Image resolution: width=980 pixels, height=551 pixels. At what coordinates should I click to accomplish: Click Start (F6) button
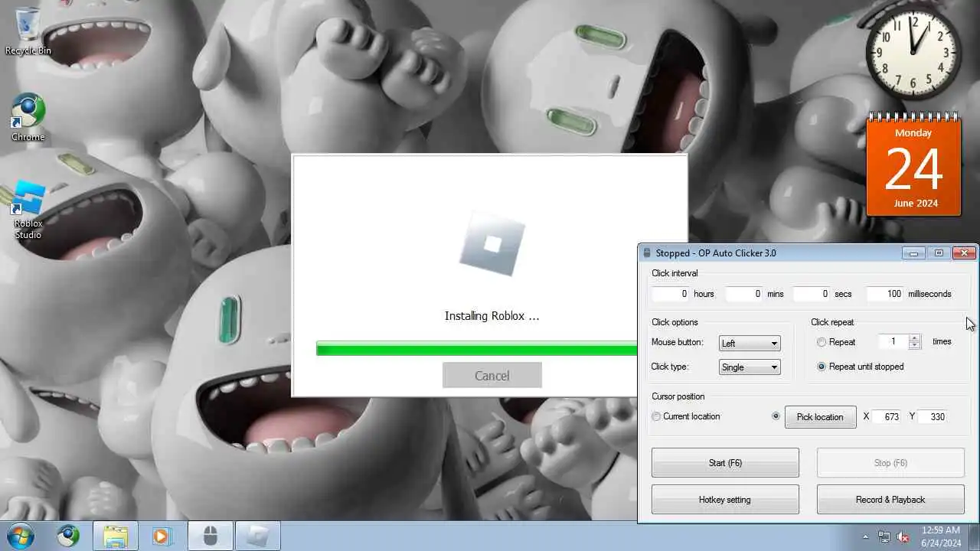[725, 463]
